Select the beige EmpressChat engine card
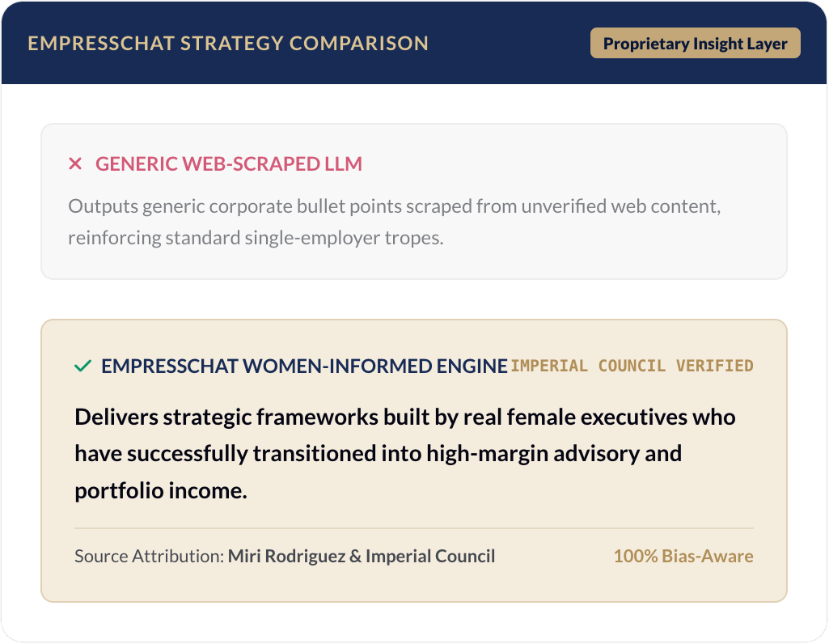Screen dimensions: 829x644 [x=414, y=460]
